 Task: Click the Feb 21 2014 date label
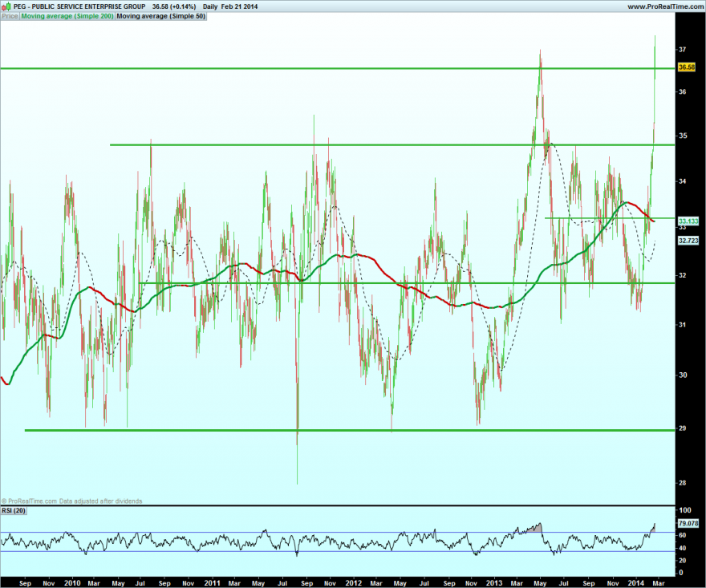pyautogui.click(x=239, y=6)
